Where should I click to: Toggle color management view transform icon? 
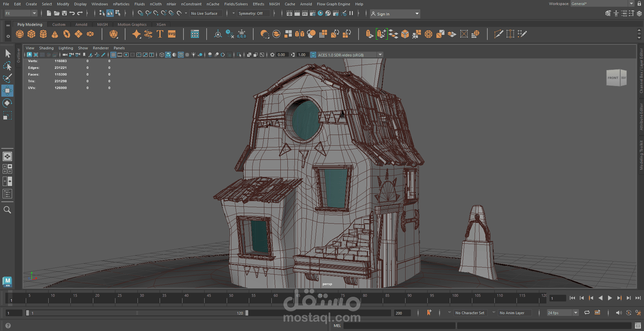click(313, 55)
